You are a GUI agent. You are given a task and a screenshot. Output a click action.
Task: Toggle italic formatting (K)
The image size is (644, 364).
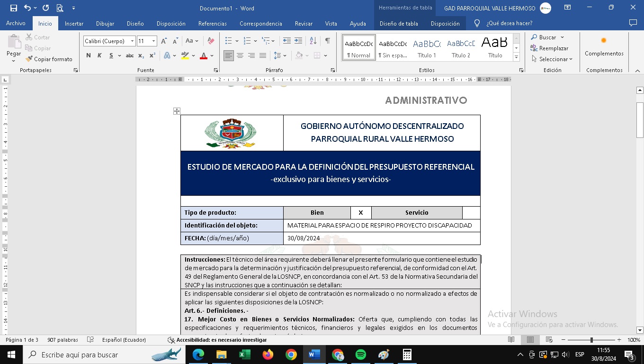point(99,55)
